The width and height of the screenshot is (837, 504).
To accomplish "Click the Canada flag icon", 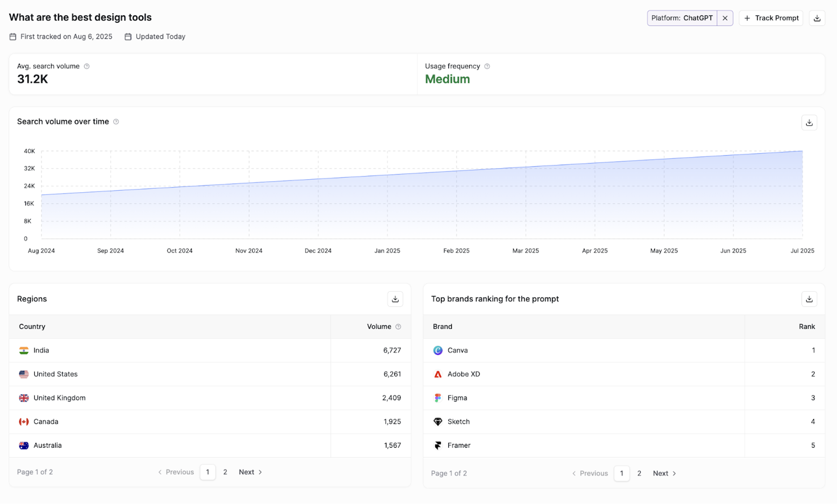I will click(24, 422).
